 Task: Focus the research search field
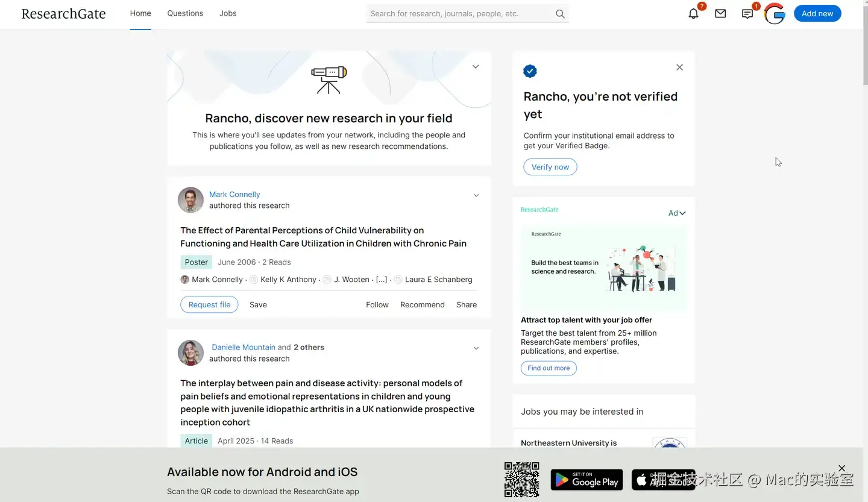coord(458,14)
